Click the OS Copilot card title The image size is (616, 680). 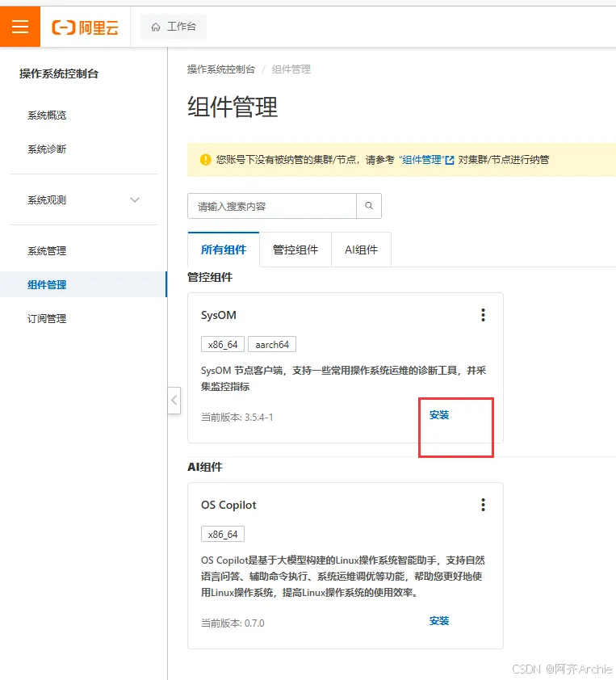point(228,506)
